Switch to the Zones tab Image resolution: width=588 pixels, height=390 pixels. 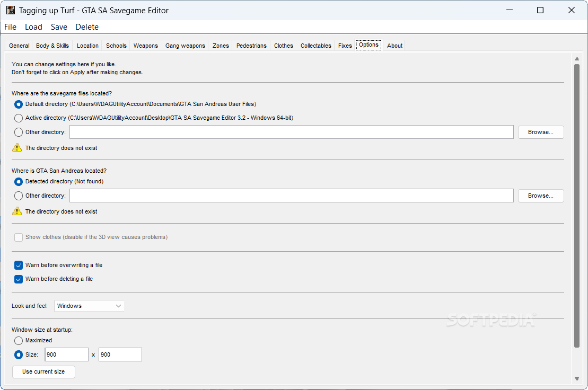click(221, 46)
